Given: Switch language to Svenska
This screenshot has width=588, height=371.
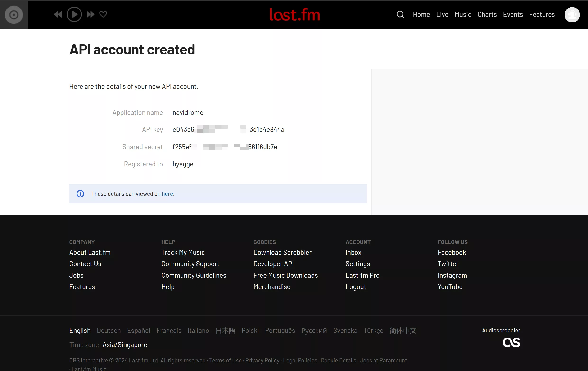Looking at the screenshot, I should [345, 331].
